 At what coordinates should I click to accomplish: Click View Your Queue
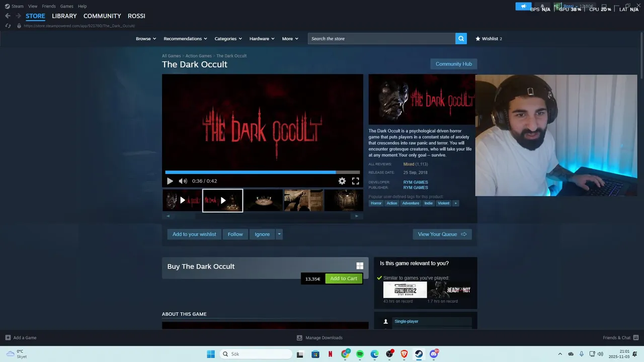coord(442,234)
